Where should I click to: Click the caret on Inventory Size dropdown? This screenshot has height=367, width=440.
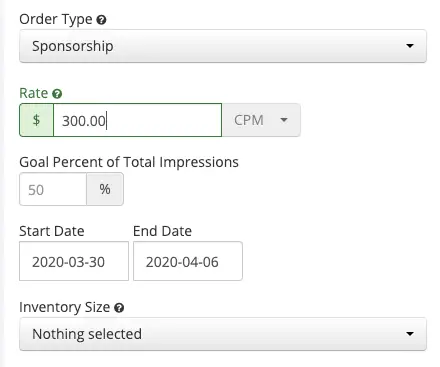(x=410, y=334)
